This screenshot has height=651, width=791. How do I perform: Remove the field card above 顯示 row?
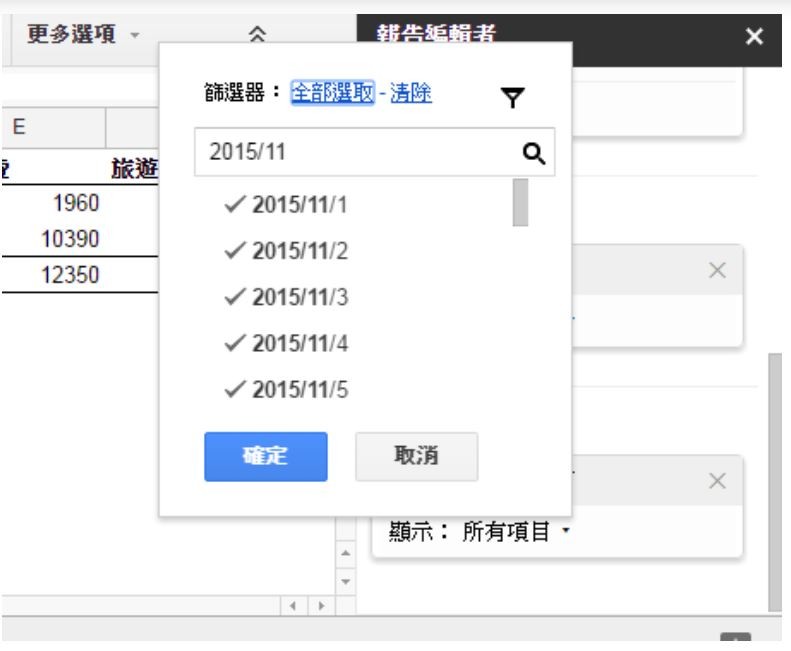(717, 480)
